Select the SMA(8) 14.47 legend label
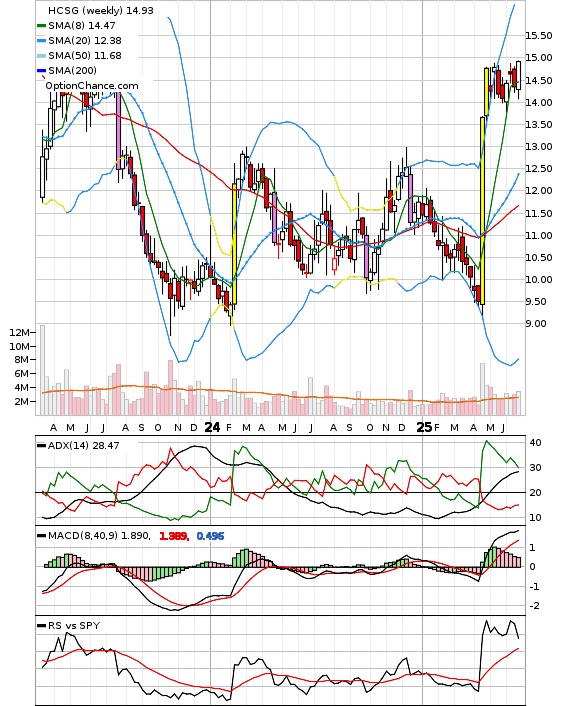This screenshot has width=566, height=706. (82, 26)
